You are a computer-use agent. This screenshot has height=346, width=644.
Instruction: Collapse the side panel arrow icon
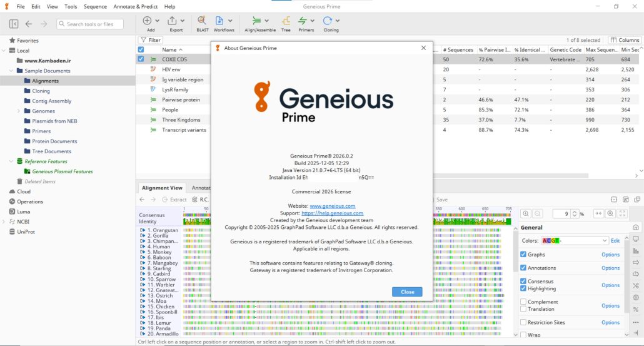pos(636,333)
